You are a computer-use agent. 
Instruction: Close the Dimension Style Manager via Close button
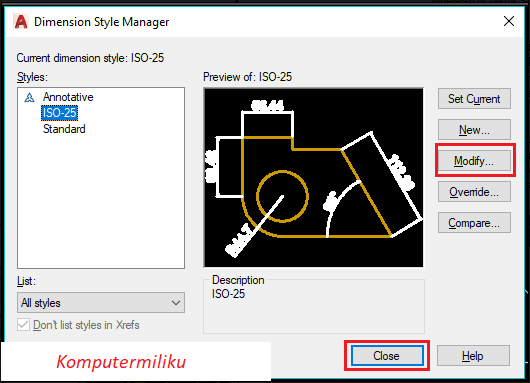(387, 356)
